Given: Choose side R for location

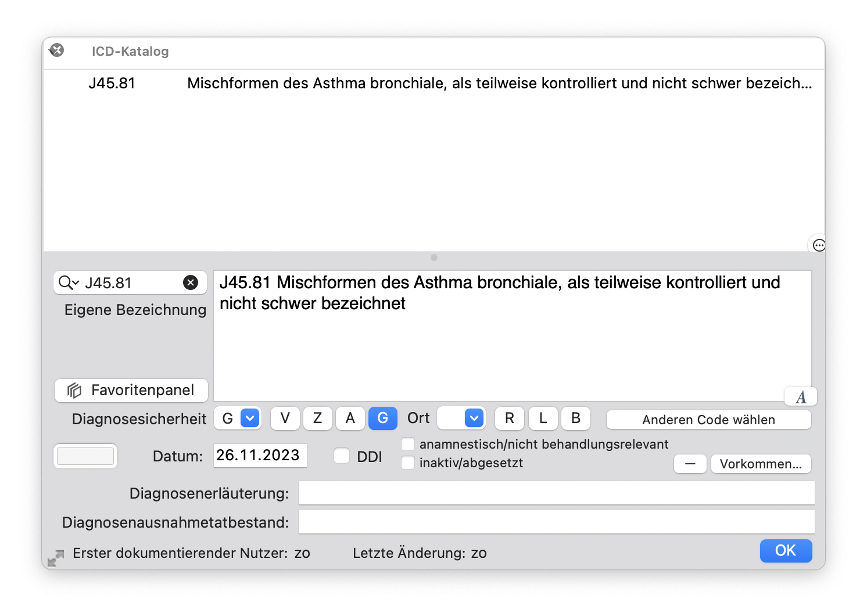Looking at the screenshot, I should [x=510, y=418].
